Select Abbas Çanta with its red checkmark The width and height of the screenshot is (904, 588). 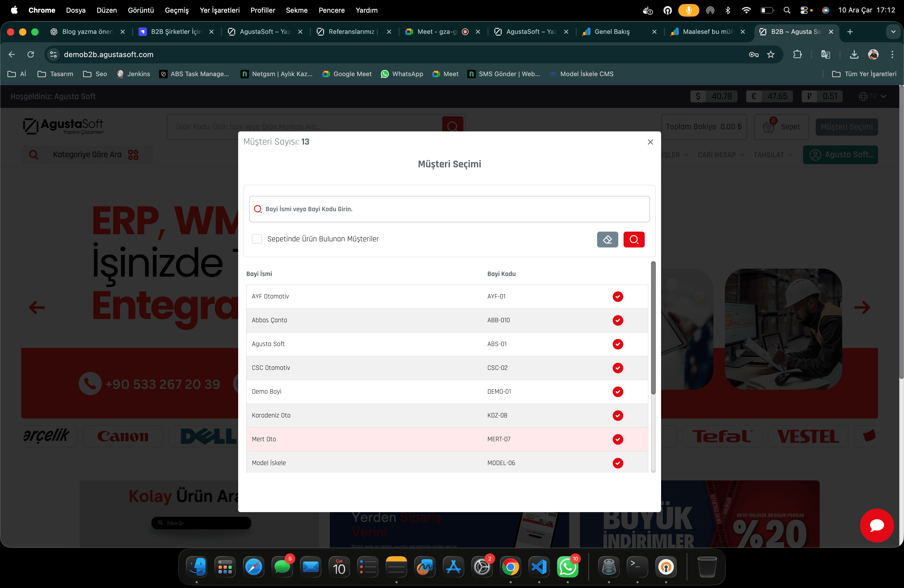click(x=618, y=320)
